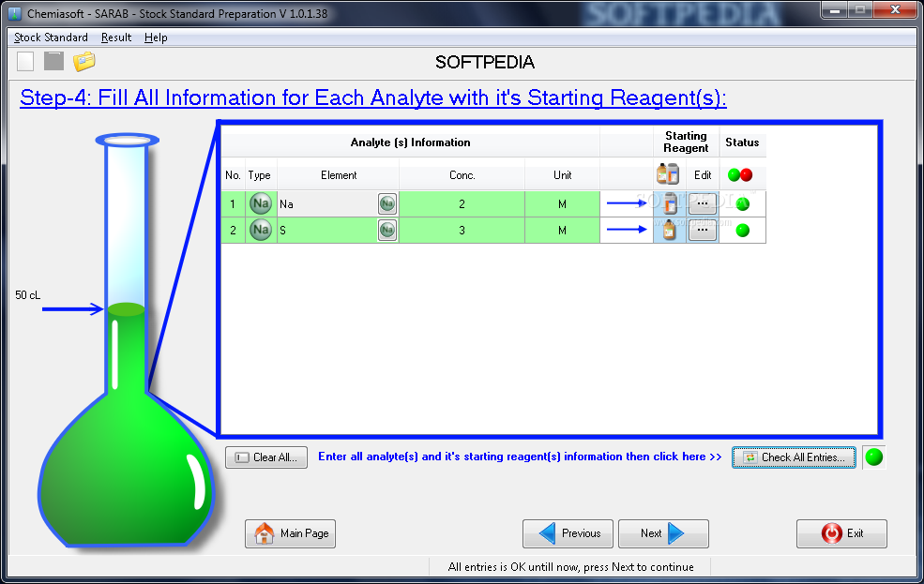Screen dimensions: 924x584
Task: Click starting reagent bottle icon for Na row
Action: pos(670,203)
